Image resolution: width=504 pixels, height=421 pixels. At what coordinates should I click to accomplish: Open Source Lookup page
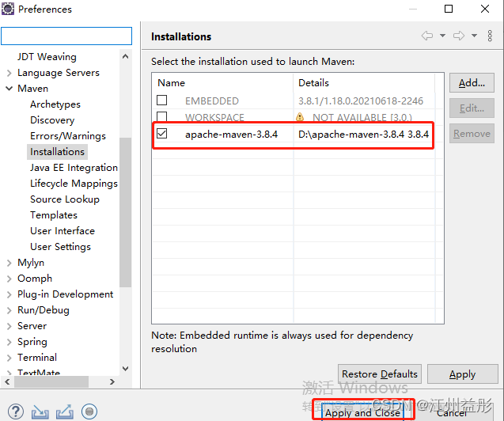pyautogui.click(x=65, y=199)
